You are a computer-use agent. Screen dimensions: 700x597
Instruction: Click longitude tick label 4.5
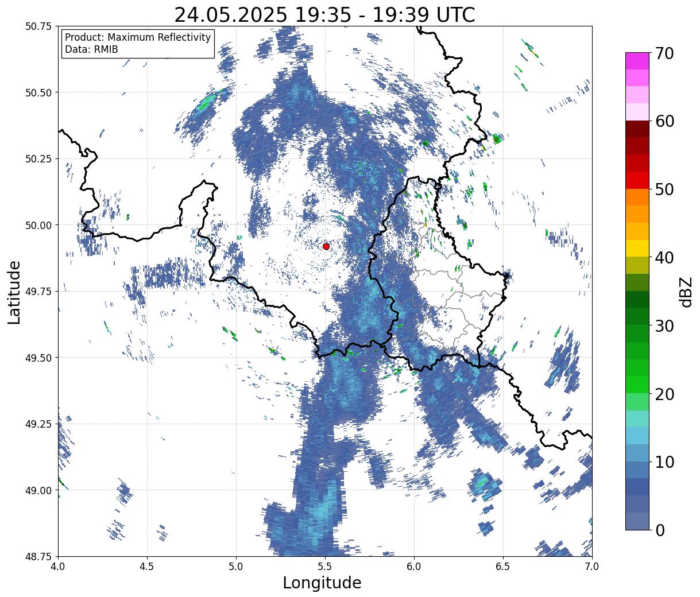[x=147, y=566]
